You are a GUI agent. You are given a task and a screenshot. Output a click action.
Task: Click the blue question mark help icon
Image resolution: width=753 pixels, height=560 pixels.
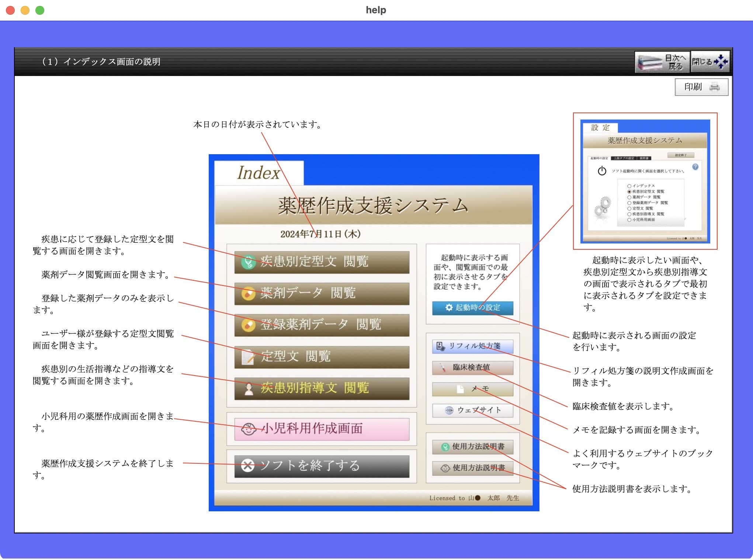695,167
